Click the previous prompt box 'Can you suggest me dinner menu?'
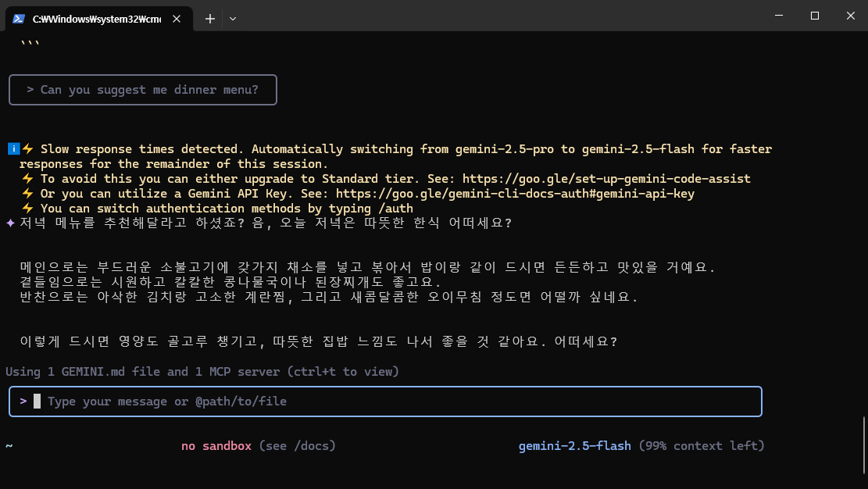The height and width of the screenshot is (489, 868). tap(143, 90)
